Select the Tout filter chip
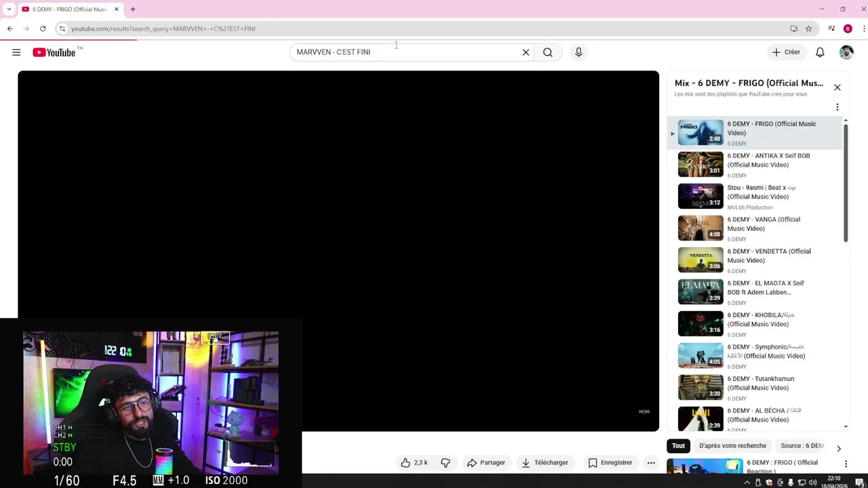The image size is (868, 488). [679, 446]
